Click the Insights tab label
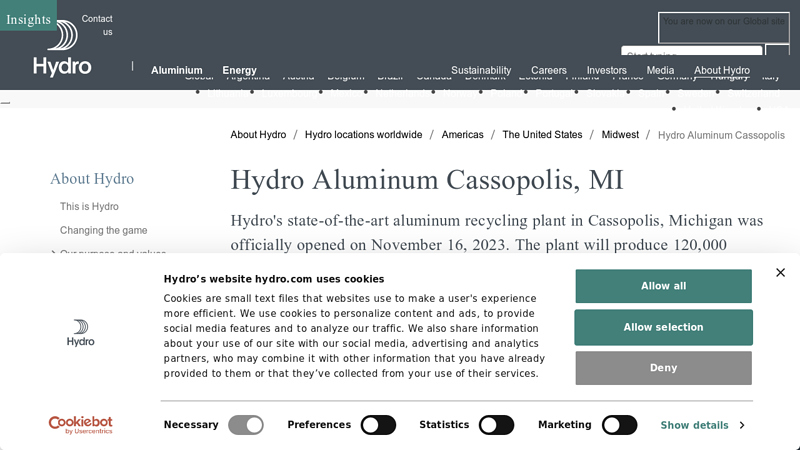The image size is (800, 450). pyautogui.click(x=29, y=19)
